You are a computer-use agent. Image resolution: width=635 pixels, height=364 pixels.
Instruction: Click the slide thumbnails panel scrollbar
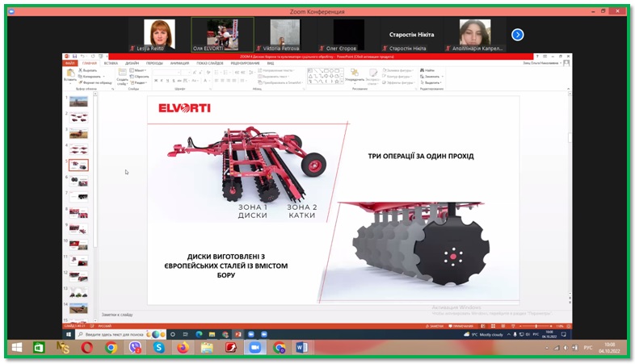tap(95, 169)
